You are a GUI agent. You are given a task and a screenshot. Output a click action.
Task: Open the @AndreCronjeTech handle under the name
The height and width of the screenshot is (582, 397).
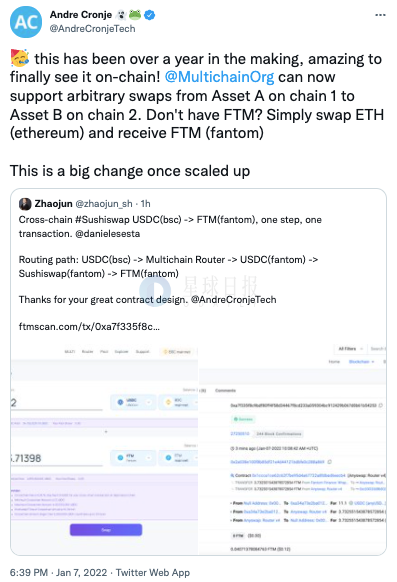coord(92,29)
